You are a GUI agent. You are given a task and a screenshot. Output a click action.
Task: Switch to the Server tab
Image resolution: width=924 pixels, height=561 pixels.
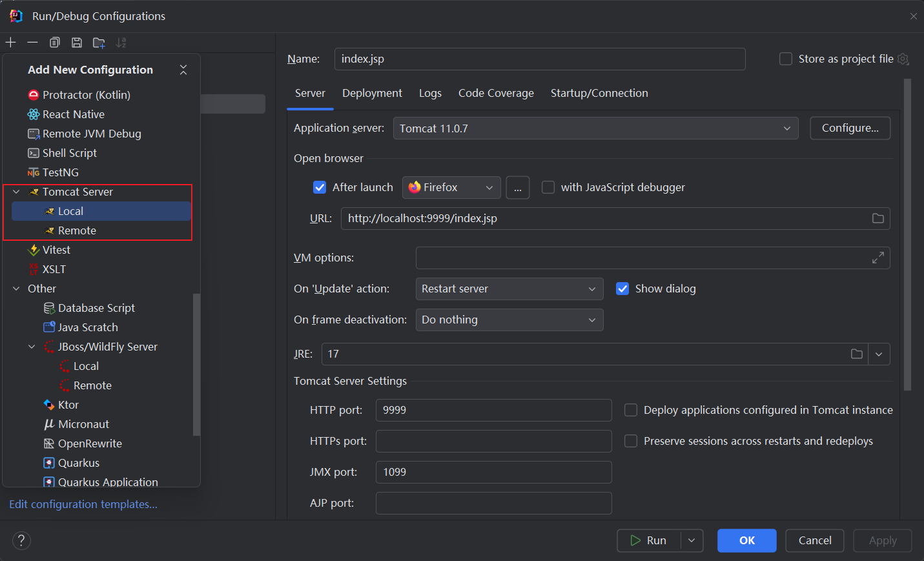(x=310, y=93)
